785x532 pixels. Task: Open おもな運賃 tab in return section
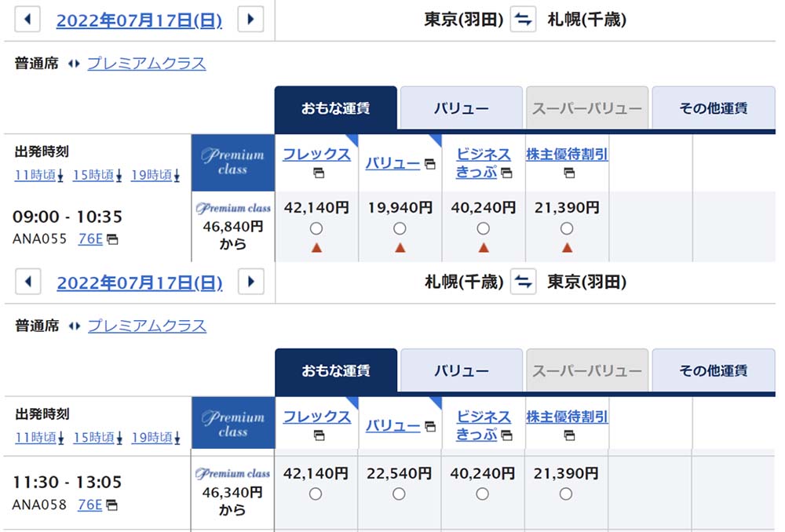336,370
